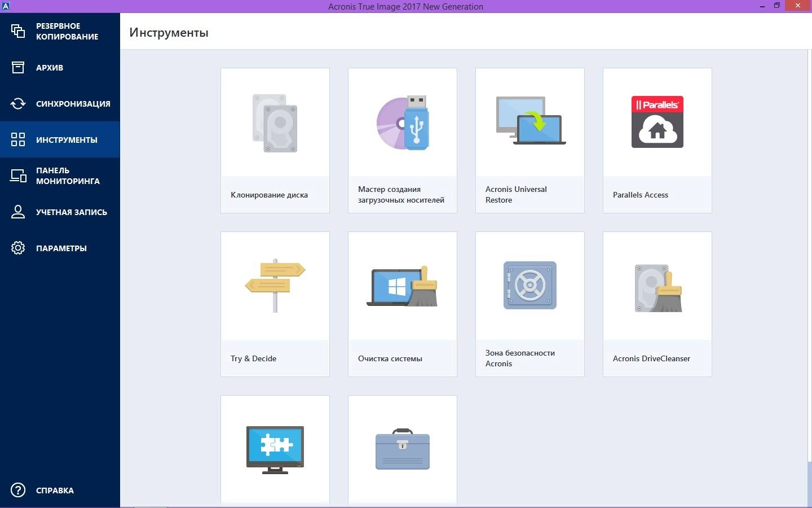Image resolution: width=812 pixels, height=508 pixels.
Task: Restore down the Acronis window
Action: [777, 6]
